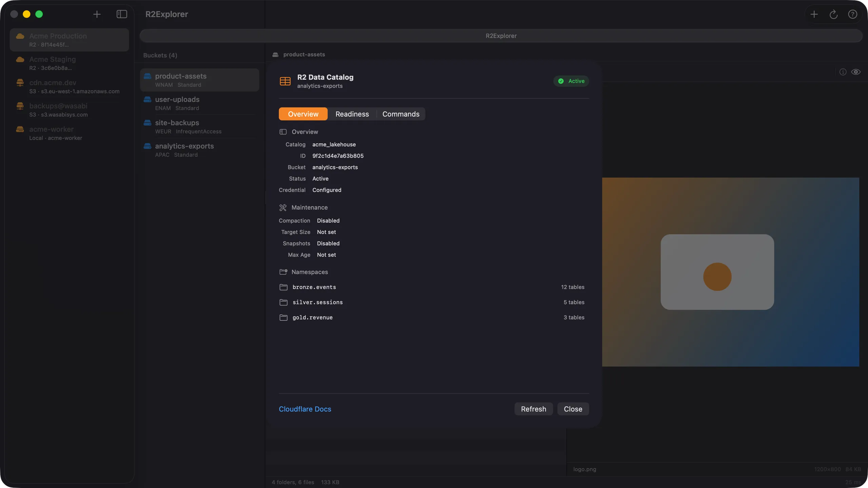Click the '12 tables' count

pyautogui.click(x=573, y=287)
